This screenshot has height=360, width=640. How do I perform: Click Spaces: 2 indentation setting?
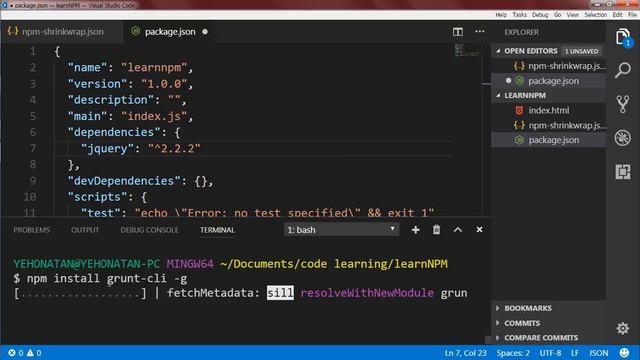[x=513, y=353]
